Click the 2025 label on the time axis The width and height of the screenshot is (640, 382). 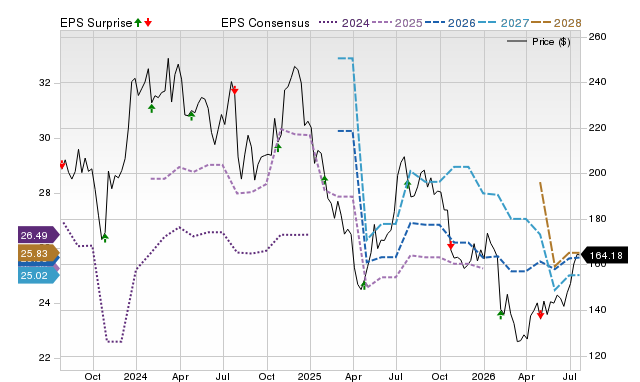coord(310,376)
